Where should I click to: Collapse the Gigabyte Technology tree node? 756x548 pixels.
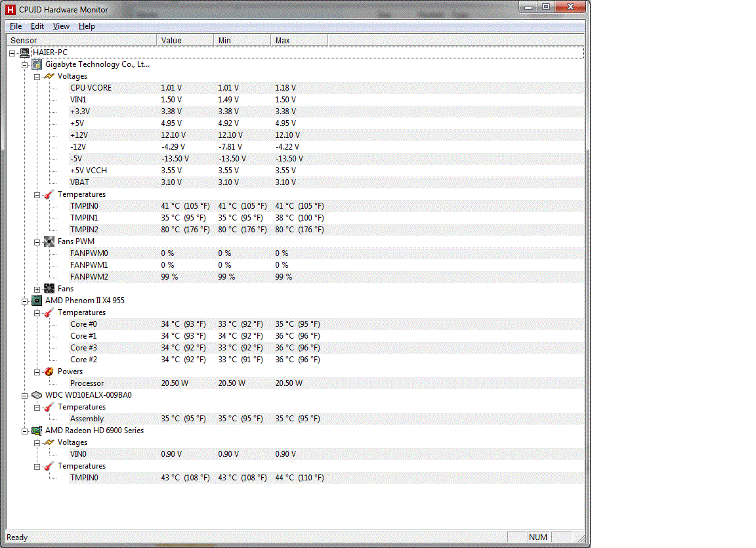point(25,64)
